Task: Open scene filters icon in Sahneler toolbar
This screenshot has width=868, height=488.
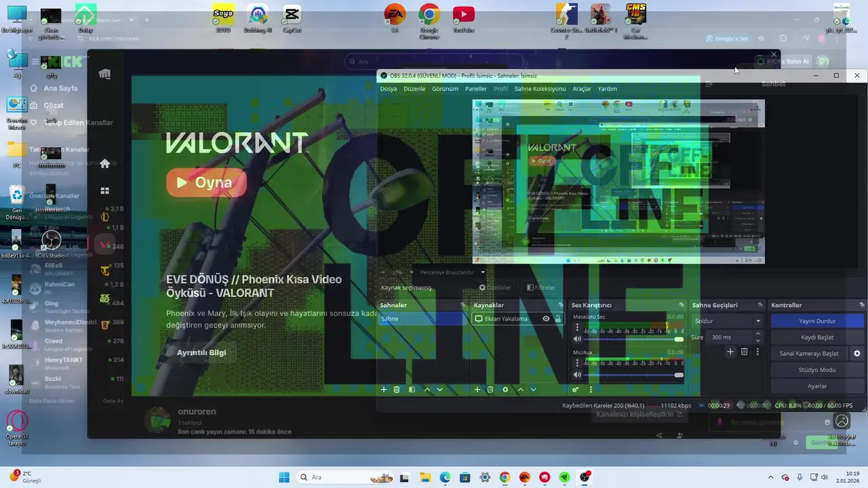Action: 412,390
